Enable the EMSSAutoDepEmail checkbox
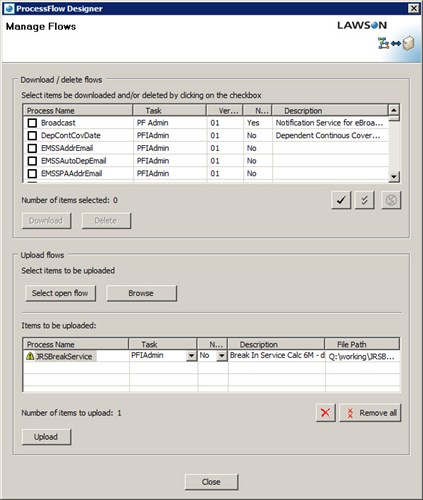Screen dimensions: 423x500 32,161
